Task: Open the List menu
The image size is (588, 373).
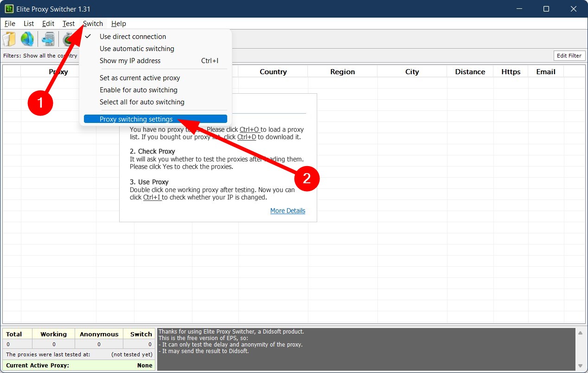Action: (29, 24)
